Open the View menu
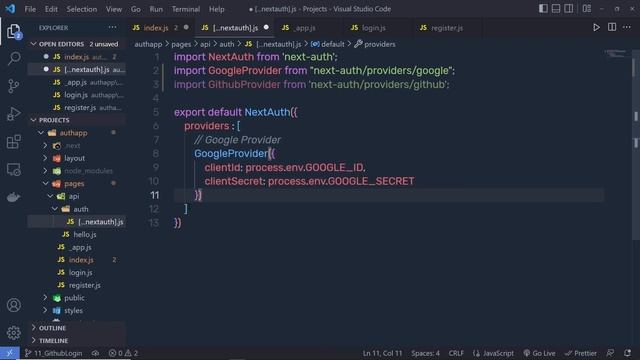 pyautogui.click(x=114, y=9)
